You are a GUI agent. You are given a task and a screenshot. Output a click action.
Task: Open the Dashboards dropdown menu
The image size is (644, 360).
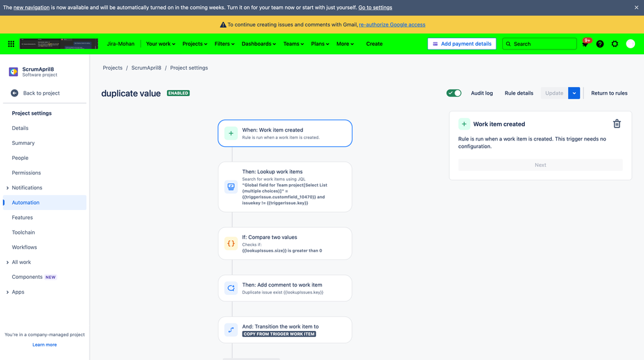259,44
